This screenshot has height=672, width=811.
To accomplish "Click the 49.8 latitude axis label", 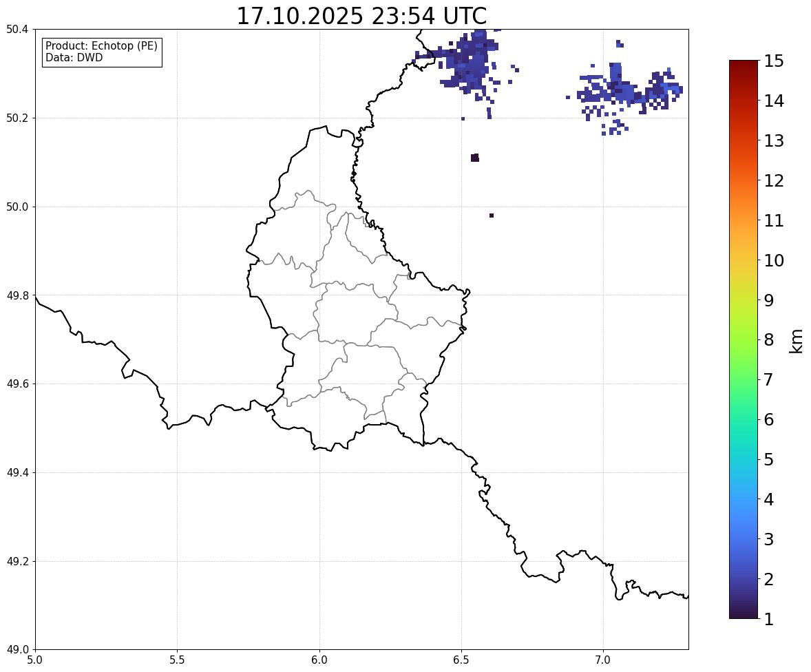I will (x=16, y=295).
